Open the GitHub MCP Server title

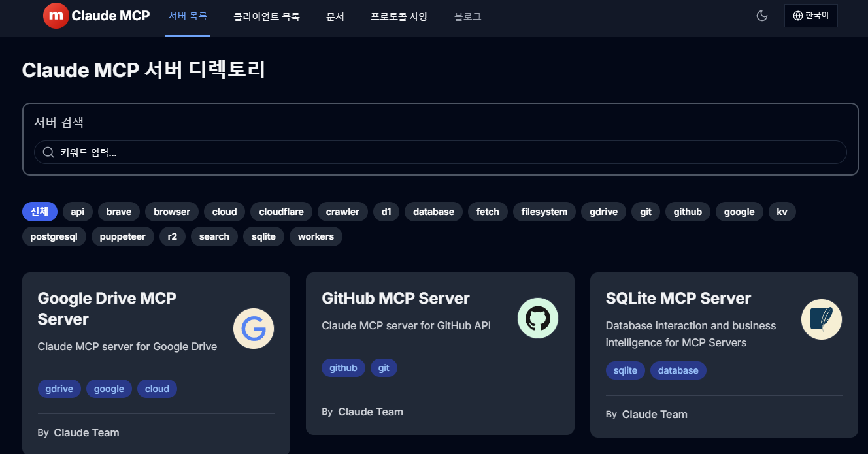[395, 298]
